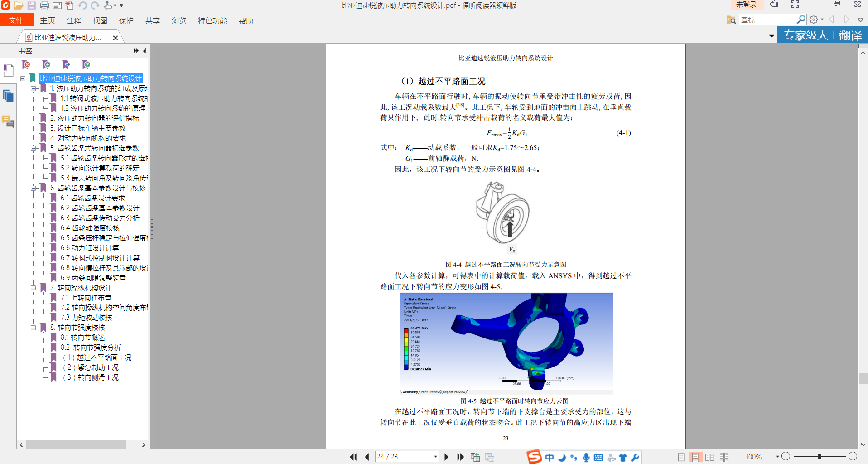Go to the next page
Viewport: 868px width, 464px height.
point(446,457)
